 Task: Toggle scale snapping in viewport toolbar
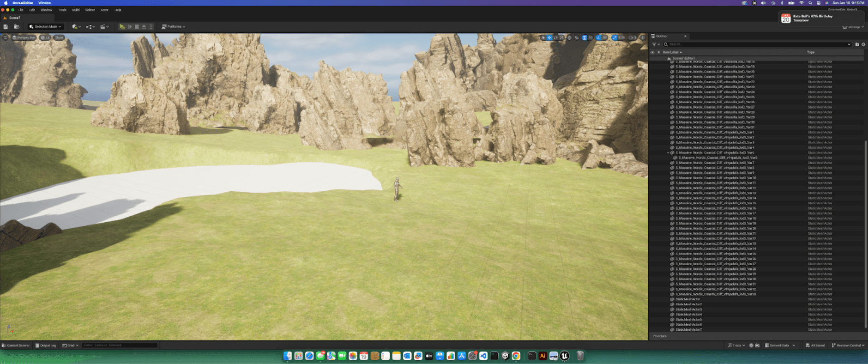point(615,38)
